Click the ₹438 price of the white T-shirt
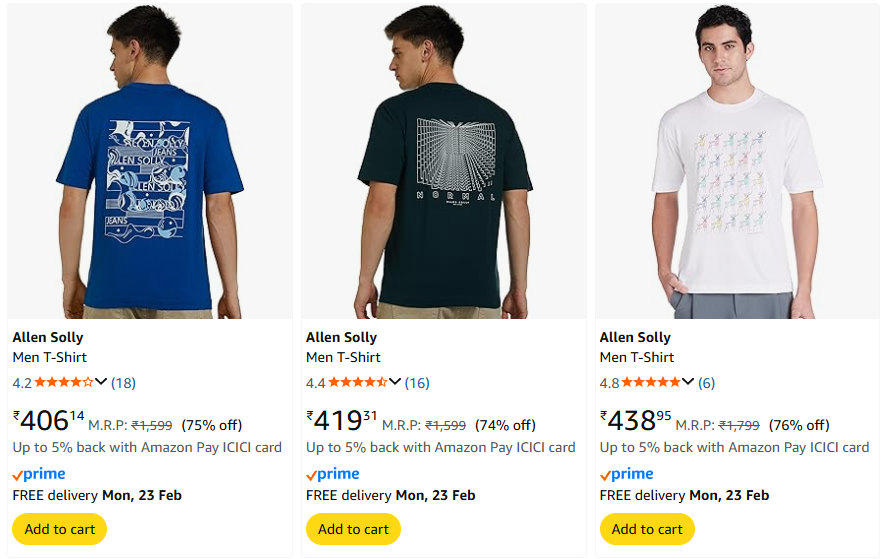Viewport: 883px width, 559px height. click(635, 421)
